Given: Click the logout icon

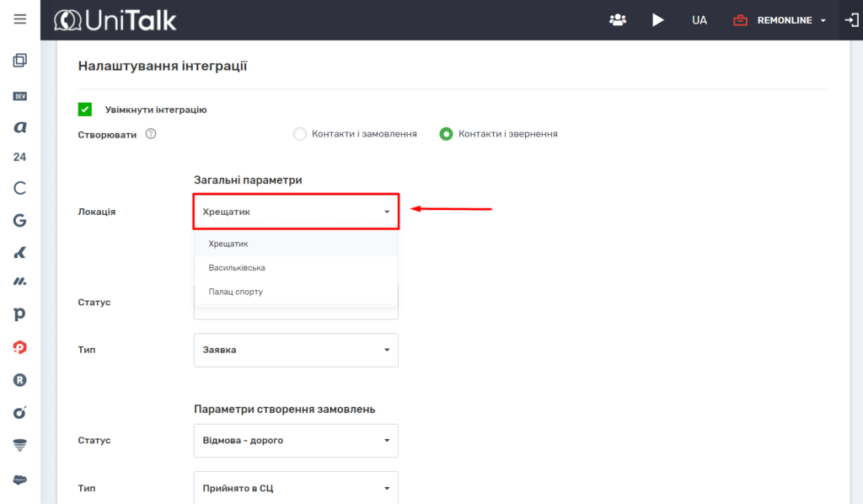Looking at the screenshot, I should pos(852,20).
